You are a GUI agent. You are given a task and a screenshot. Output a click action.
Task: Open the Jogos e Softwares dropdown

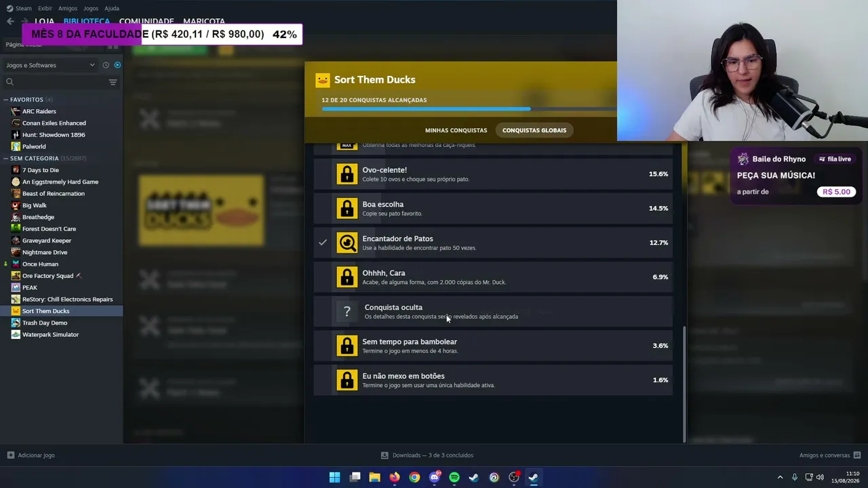50,65
